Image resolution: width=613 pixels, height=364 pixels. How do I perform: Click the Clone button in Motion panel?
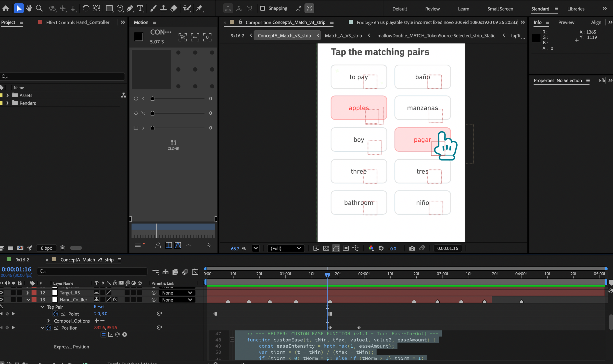click(x=173, y=145)
